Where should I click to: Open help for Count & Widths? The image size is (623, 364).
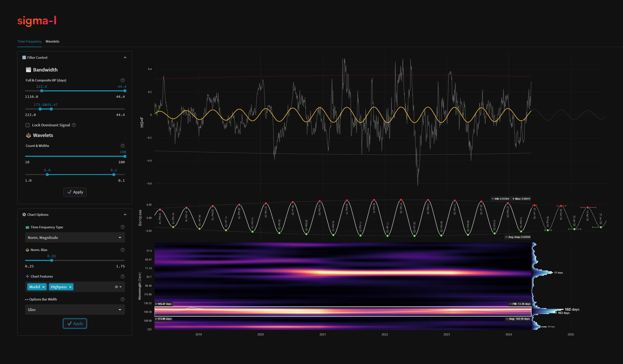[123, 146]
